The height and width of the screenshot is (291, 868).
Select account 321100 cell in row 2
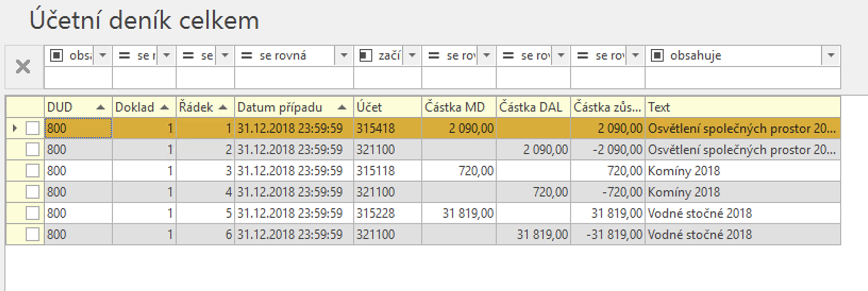[387, 150]
